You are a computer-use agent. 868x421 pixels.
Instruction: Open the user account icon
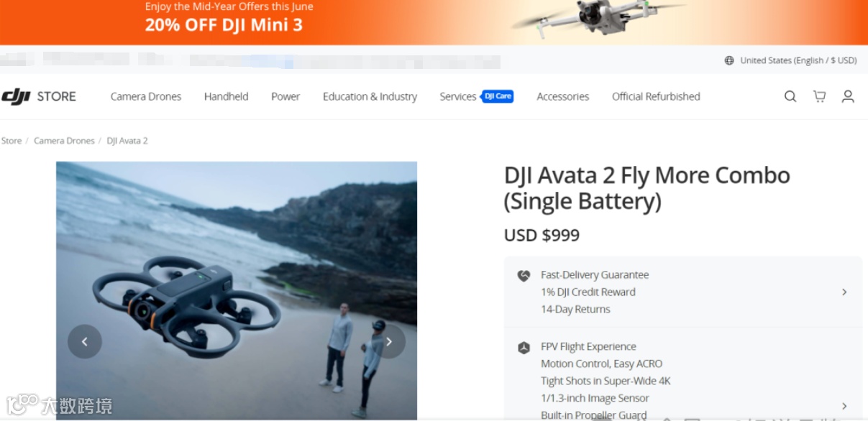(848, 96)
